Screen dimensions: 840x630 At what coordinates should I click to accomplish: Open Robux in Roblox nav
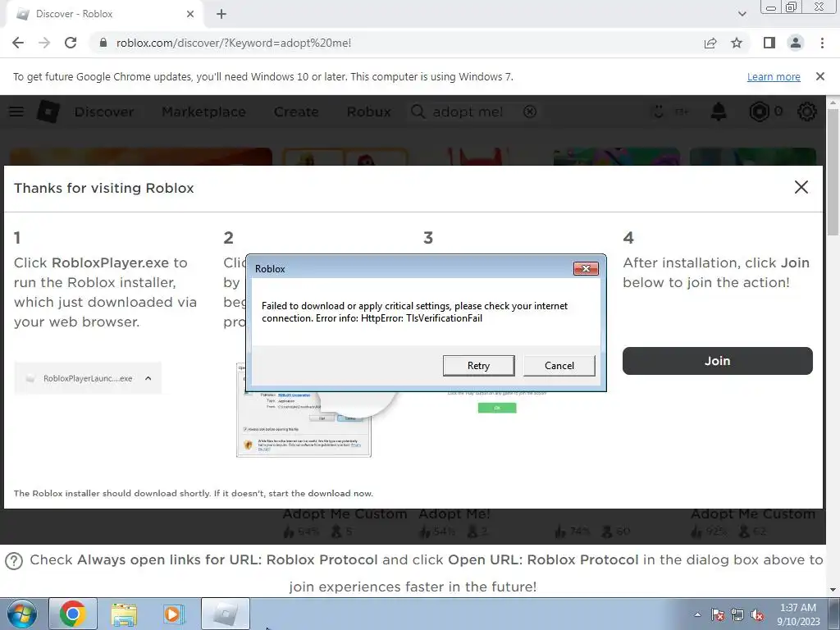click(368, 112)
